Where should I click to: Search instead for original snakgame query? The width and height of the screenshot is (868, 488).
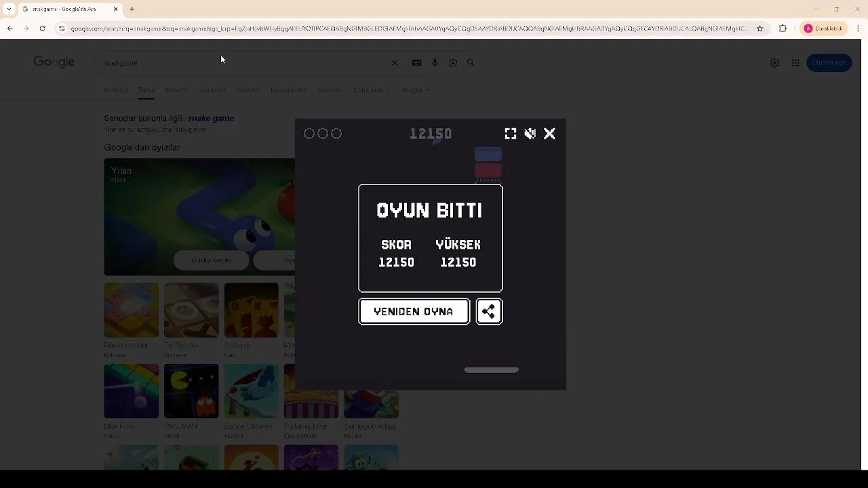coord(191,129)
